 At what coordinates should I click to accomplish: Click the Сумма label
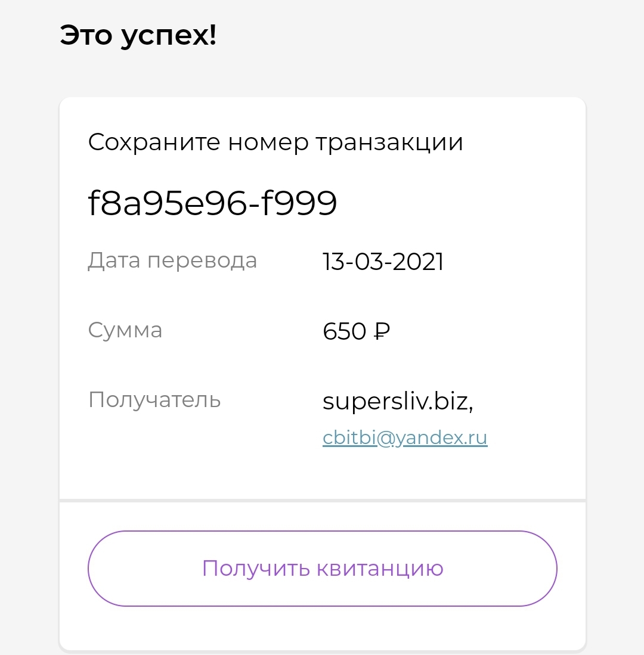(125, 331)
